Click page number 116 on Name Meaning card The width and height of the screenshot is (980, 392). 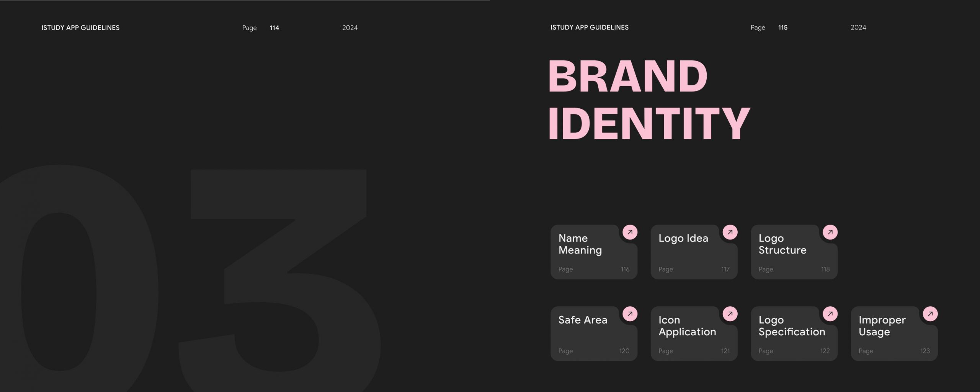[625, 269]
